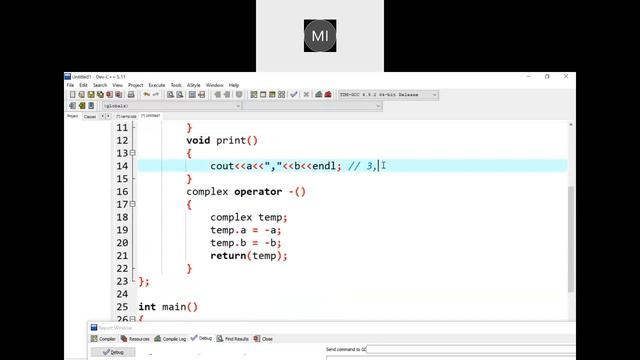Click the Delete profiling information red icon
Image resolution: width=640 pixels, height=360 pixels.
click(328, 95)
